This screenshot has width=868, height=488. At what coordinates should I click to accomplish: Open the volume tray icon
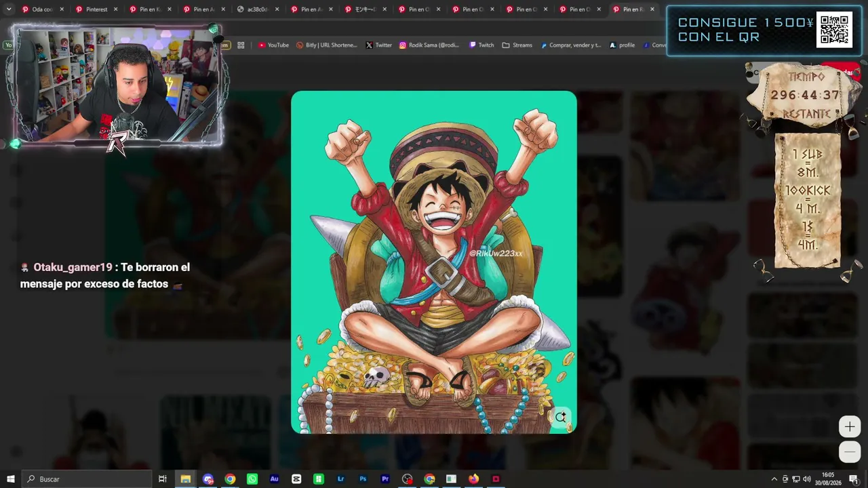807,479
